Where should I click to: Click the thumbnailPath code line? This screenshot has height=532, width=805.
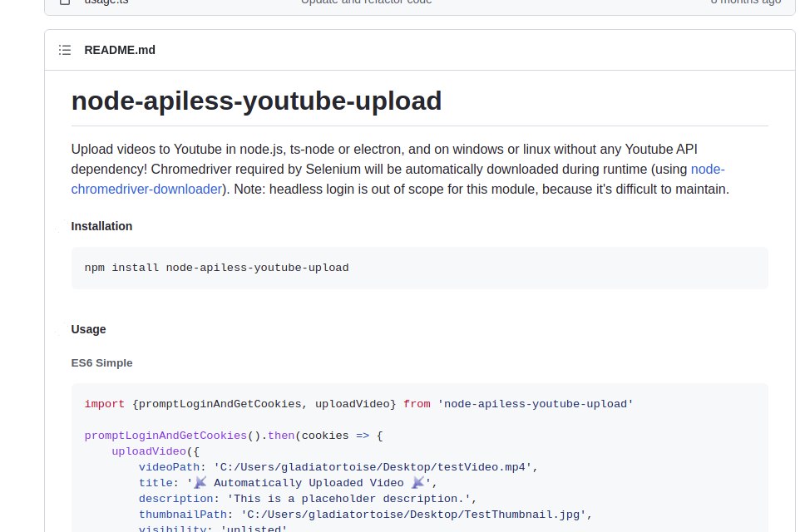pos(366,515)
